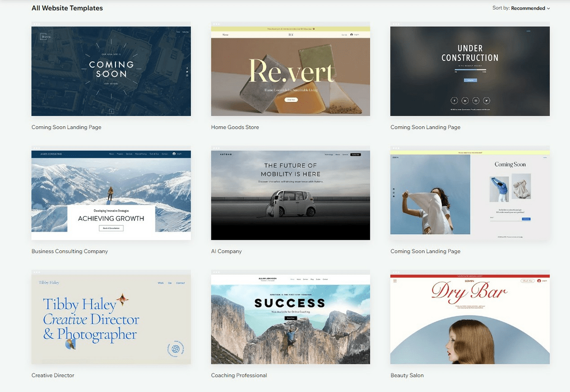Click the Facebook icon in the Under Construction template

coord(455,100)
